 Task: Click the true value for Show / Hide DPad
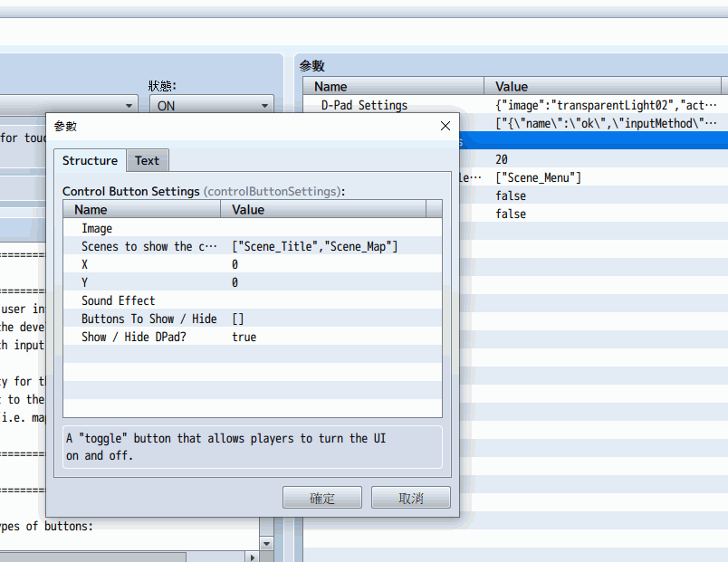(x=244, y=337)
